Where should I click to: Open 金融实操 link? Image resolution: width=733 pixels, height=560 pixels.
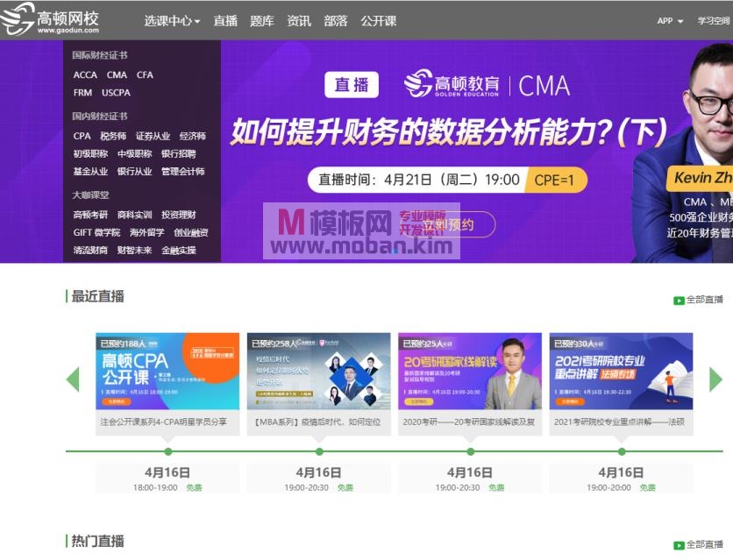(179, 251)
